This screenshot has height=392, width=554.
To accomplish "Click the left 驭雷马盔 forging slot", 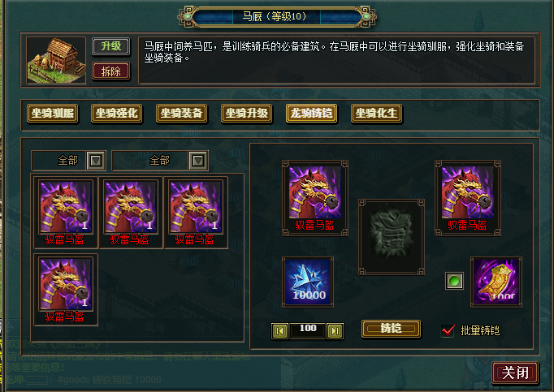I will point(315,198).
